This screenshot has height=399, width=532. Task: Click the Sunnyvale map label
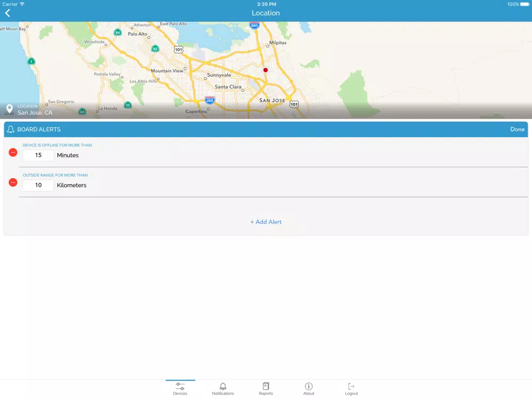pyautogui.click(x=219, y=75)
